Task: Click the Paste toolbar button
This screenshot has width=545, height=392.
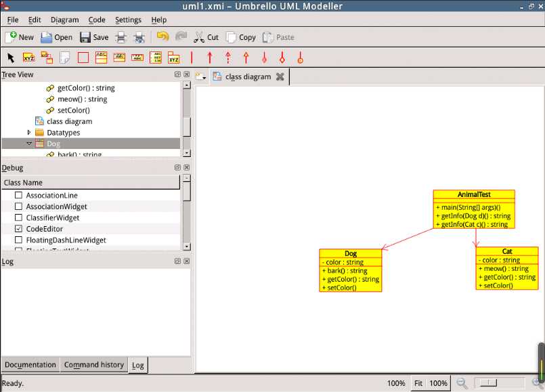Action: click(278, 37)
